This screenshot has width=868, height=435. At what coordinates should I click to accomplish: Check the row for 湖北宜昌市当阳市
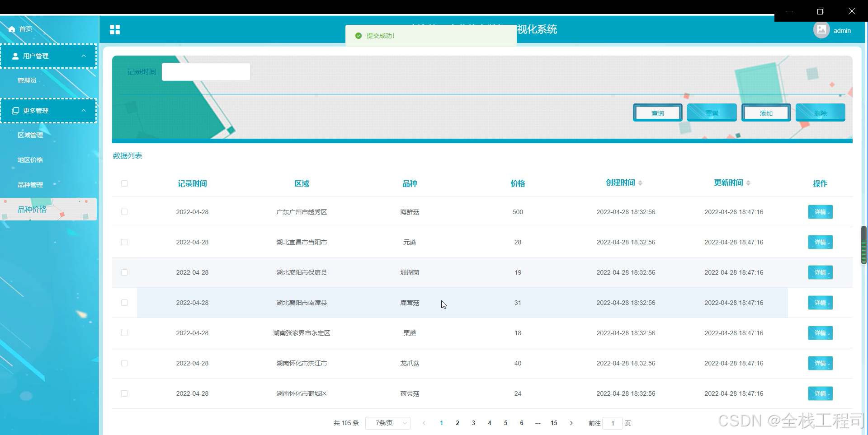(x=124, y=242)
